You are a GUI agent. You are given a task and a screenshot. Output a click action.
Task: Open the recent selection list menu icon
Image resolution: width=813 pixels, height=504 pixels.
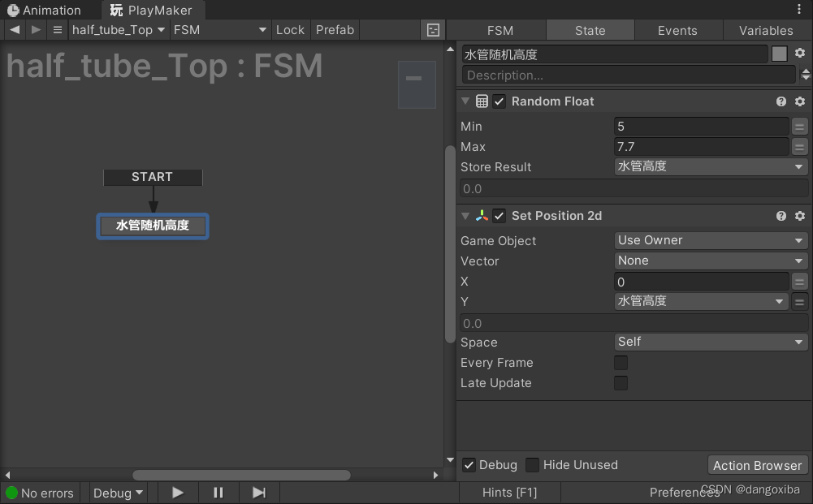(x=58, y=30)
